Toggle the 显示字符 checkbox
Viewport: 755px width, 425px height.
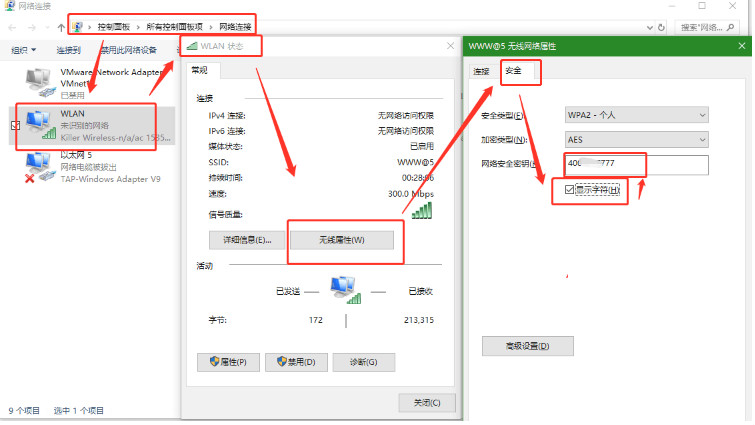[570, 190]
